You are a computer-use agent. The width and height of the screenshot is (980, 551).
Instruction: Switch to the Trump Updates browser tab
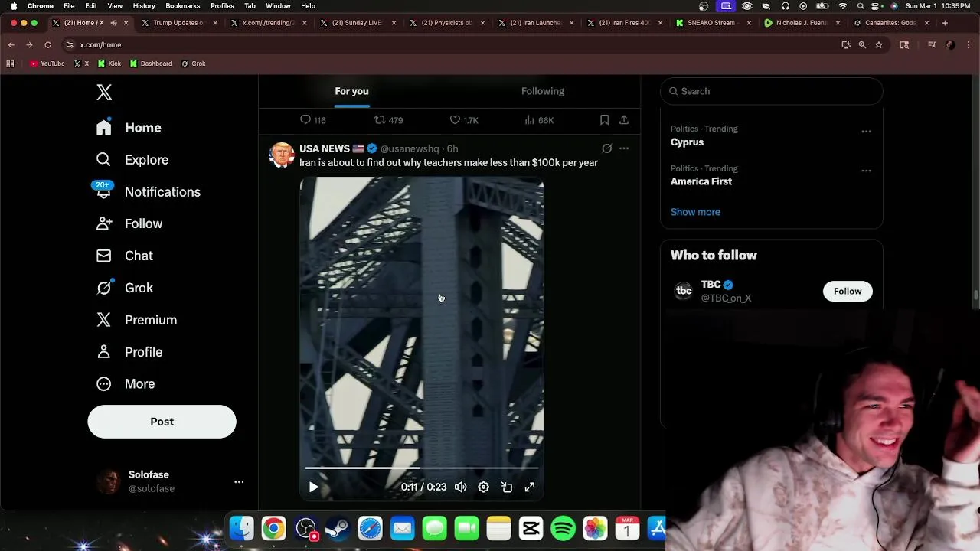(179, 23)
